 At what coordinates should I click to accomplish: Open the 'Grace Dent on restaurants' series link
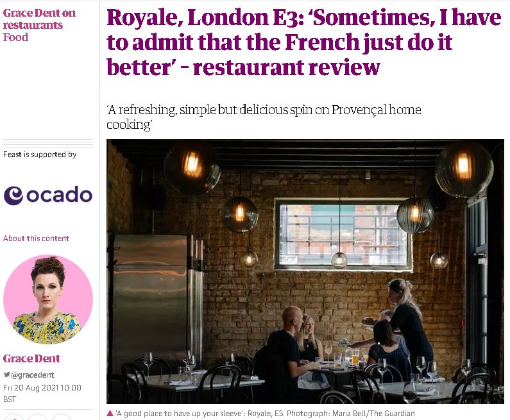tap(39, 19)
